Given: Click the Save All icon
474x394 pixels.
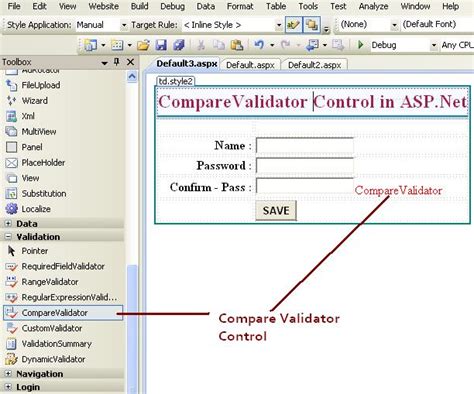Looking at the screenshot, I should [179, 45].
